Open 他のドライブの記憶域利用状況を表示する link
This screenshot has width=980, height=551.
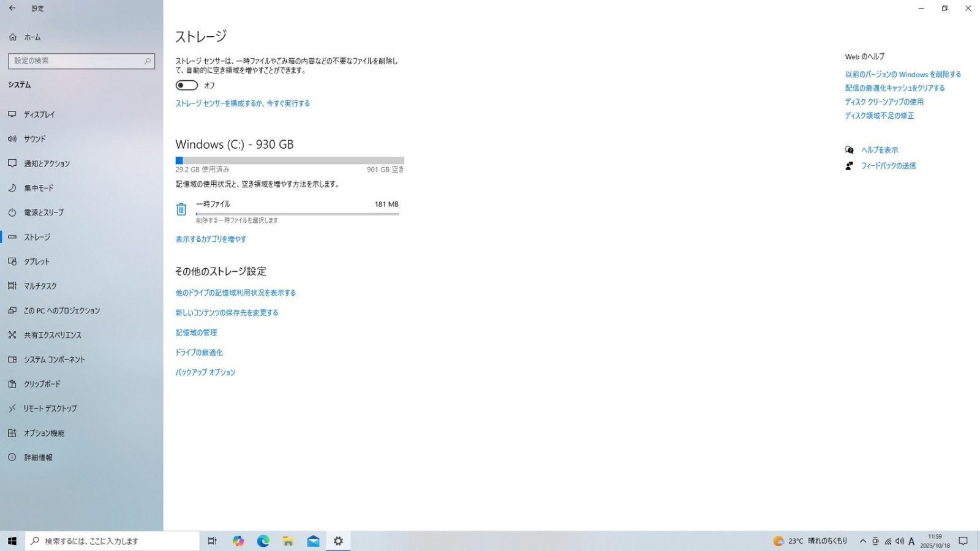236,293
